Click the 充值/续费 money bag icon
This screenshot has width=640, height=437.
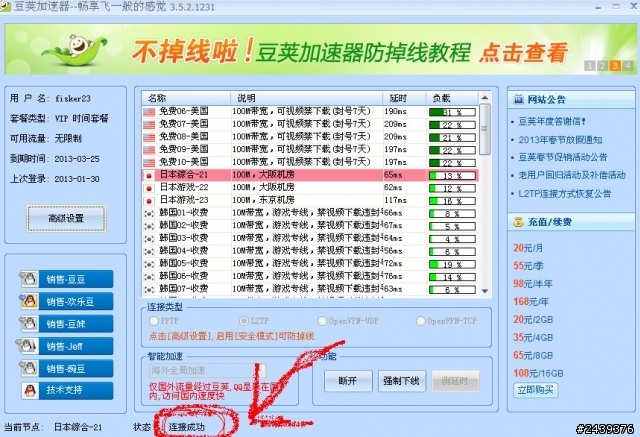tap(518, 222)
